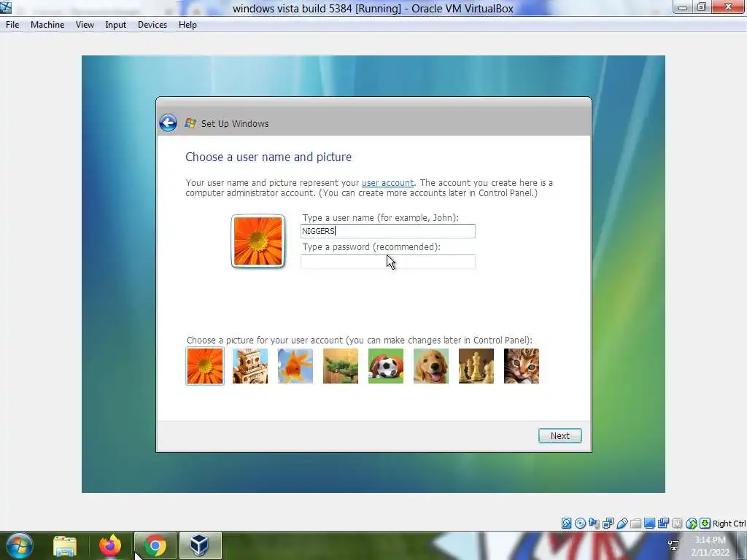Screen dimensions: 747x560
Task: Select the goldfish account picture
Action: click(x=295, y=366)
